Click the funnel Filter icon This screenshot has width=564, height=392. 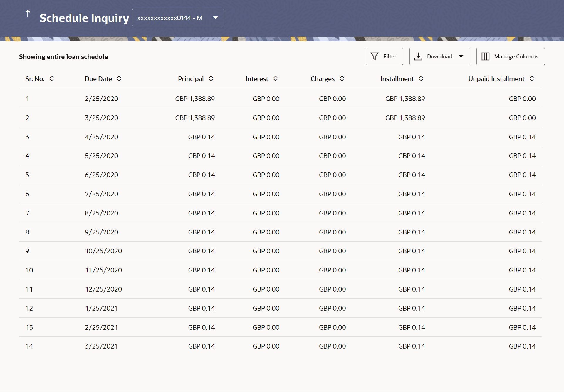[x=375, y=56]
